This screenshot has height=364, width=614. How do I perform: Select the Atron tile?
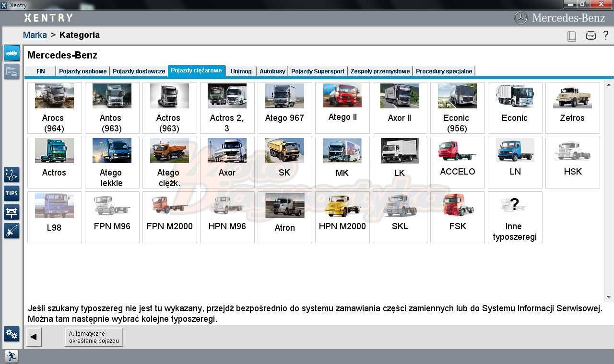click(285, 217)
